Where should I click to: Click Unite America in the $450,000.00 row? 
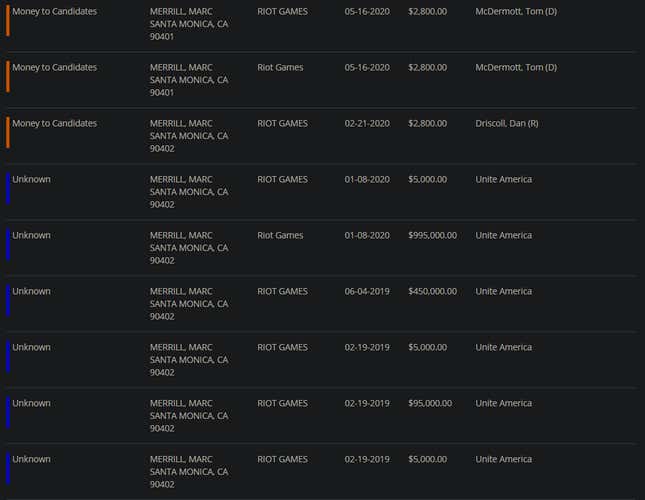coord(503,291)
